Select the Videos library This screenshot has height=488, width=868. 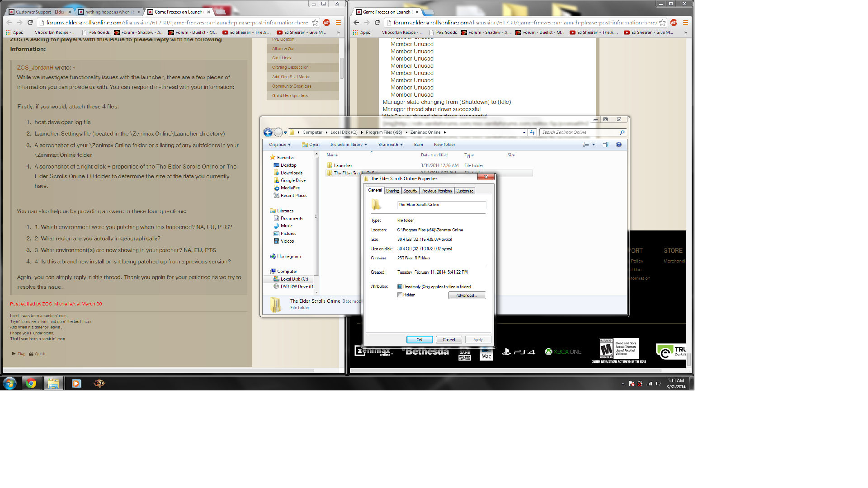(x=284, y=241)
